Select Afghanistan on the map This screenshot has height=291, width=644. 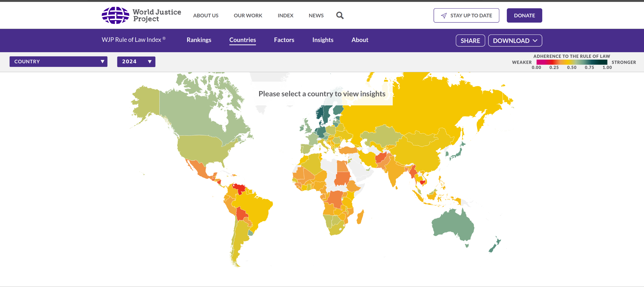tap(380, 158)
